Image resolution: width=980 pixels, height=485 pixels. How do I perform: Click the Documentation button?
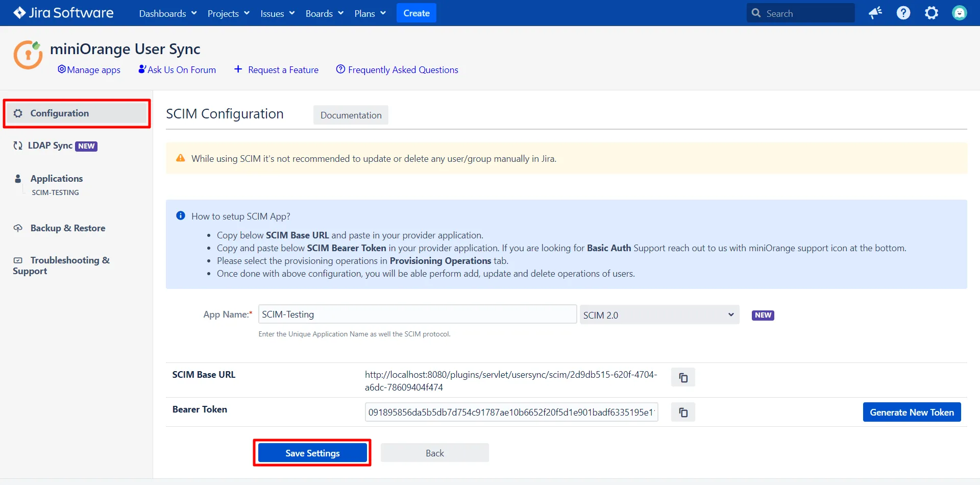[351, 115]
